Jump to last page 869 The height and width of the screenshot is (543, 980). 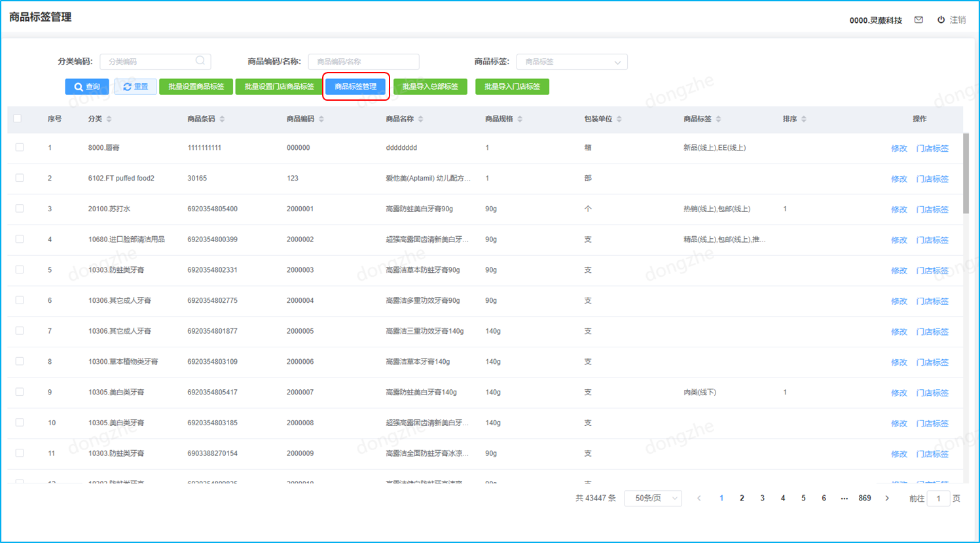pyautogui.click(x=865, y=499)
